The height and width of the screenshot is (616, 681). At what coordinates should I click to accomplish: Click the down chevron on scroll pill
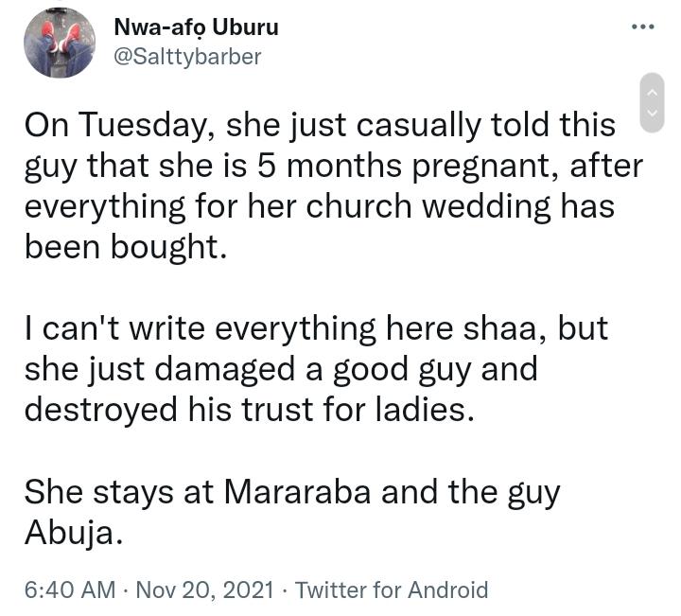coord(653,113)
